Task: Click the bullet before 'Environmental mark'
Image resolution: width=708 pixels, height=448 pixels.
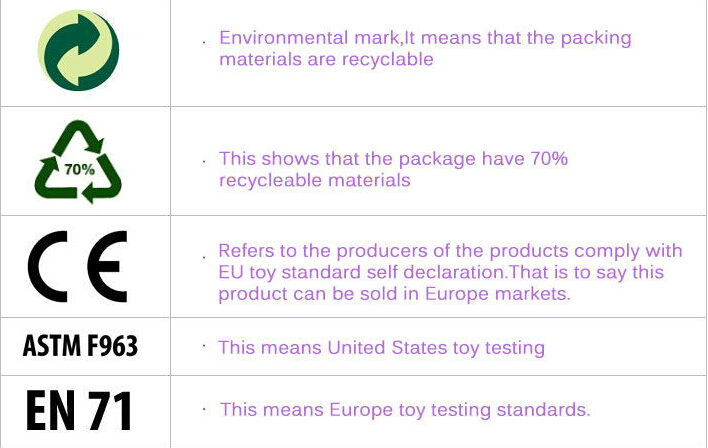Action: coord(205,42)
